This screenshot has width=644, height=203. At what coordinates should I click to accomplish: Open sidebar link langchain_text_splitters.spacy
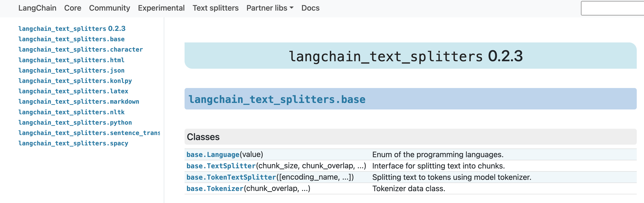tap(73, 143)
